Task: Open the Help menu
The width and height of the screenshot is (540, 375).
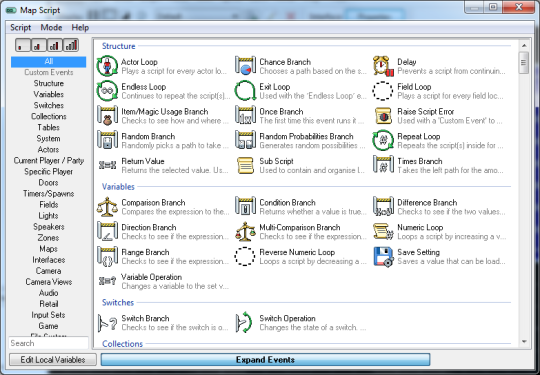Action: 80,28
